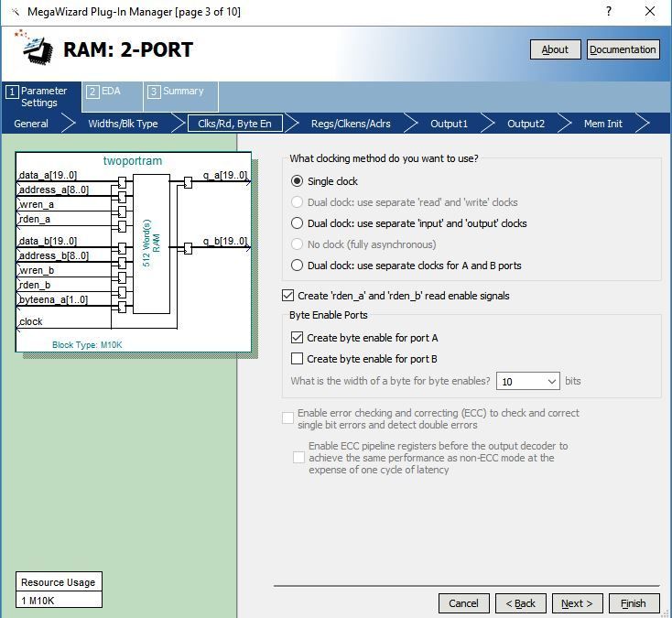Viewport: 672px width, 618px height.
Task: Click the address_b[8..0] port label
Action: pyautogui.click(x=54, y=255)
